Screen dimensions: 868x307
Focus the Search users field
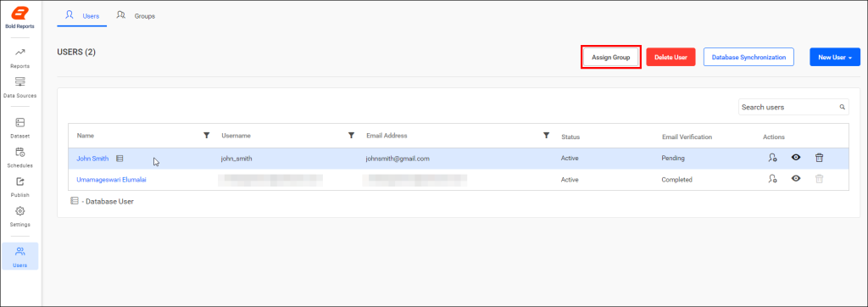793,107
